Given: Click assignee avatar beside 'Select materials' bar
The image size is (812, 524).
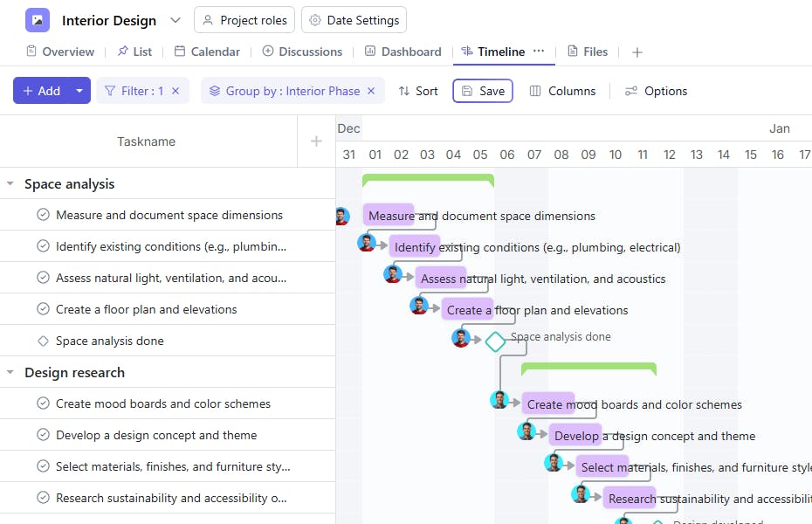Looking at the screenshot, I should pyautogui.click(x=553, y=462).
